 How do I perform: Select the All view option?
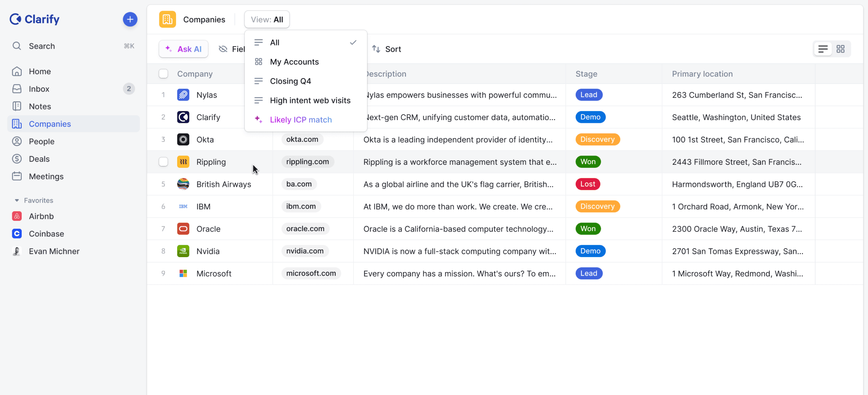coord(306,42)
